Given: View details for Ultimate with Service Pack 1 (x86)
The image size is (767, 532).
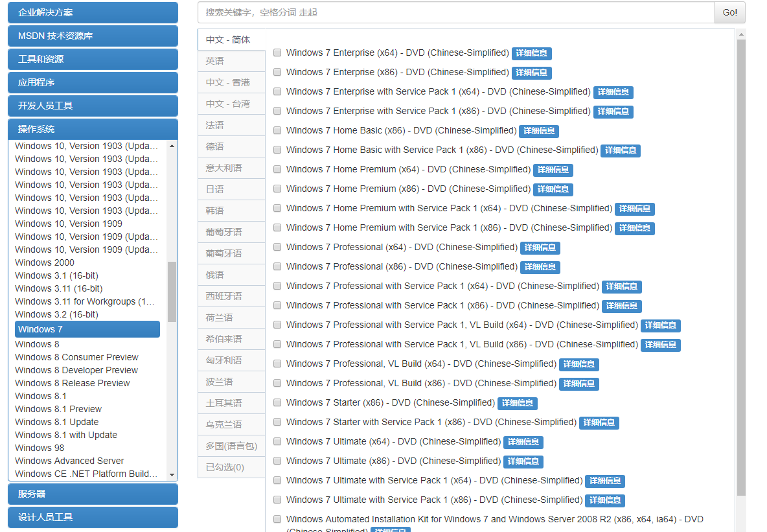Looking at the screenshot, I should pyautogui.click(x=604, y=500).
